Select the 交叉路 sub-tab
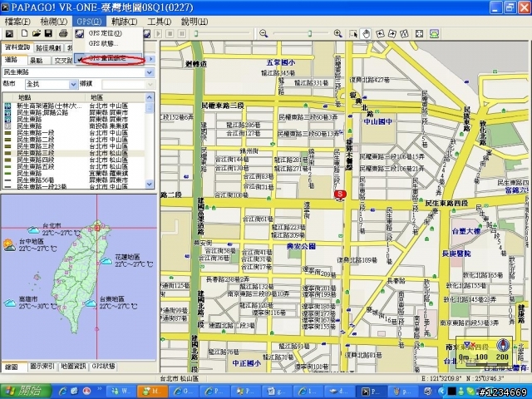The width and height of the screenshot is (532, 399). 63,61
